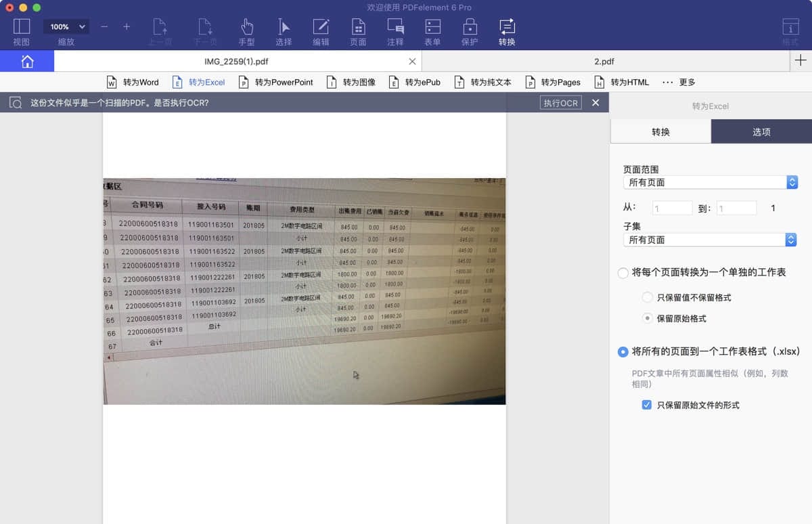Open the 页面 page tools
Screen dimensions: 812x524
[x=358, y=32]
